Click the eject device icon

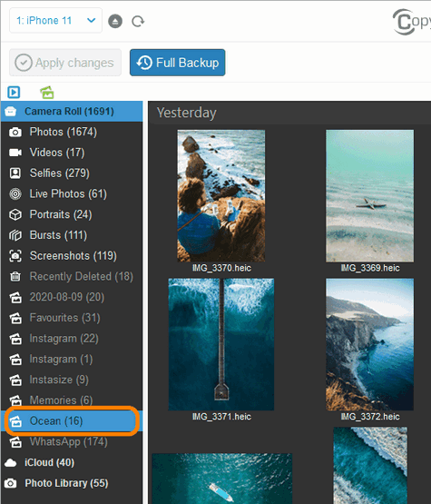pyautogui.click(x=115, y=21)
